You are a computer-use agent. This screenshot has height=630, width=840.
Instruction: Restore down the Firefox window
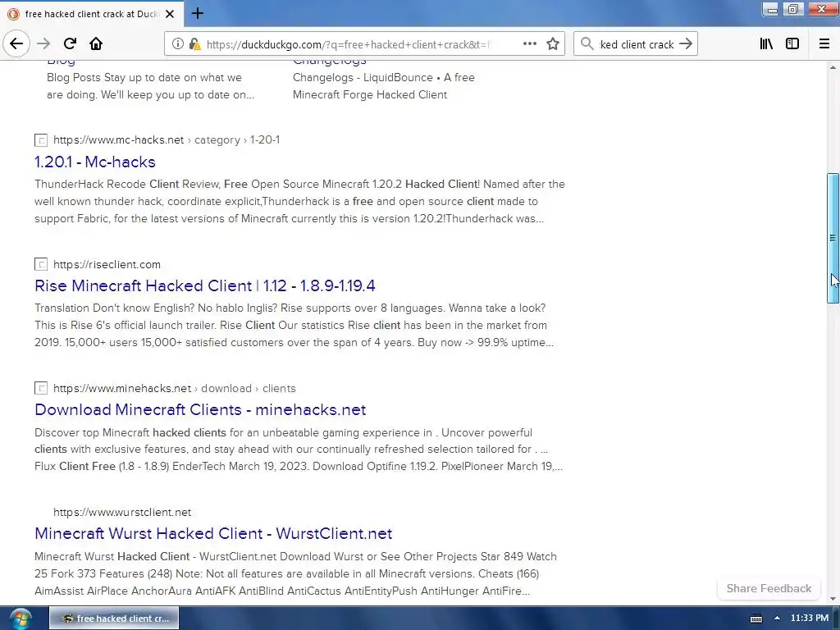[x=793, y=9]
